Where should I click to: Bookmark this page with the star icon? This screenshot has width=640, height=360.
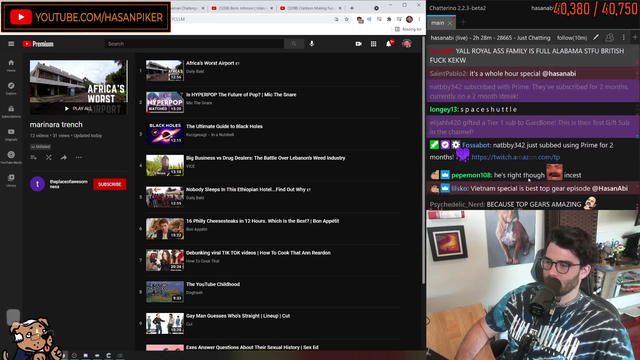(347, 19)
